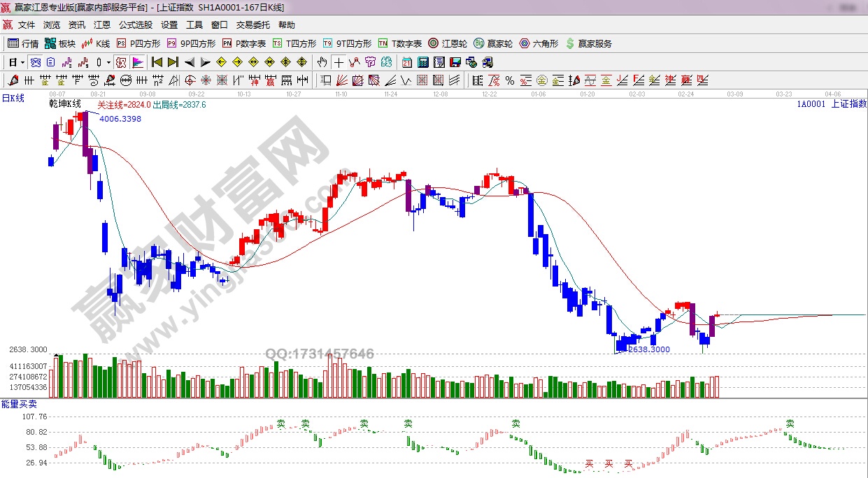The width and height of the screenshot is (868, 478).
Task: Open the 交易委托 menu
Action: click(x=252, y=24)
